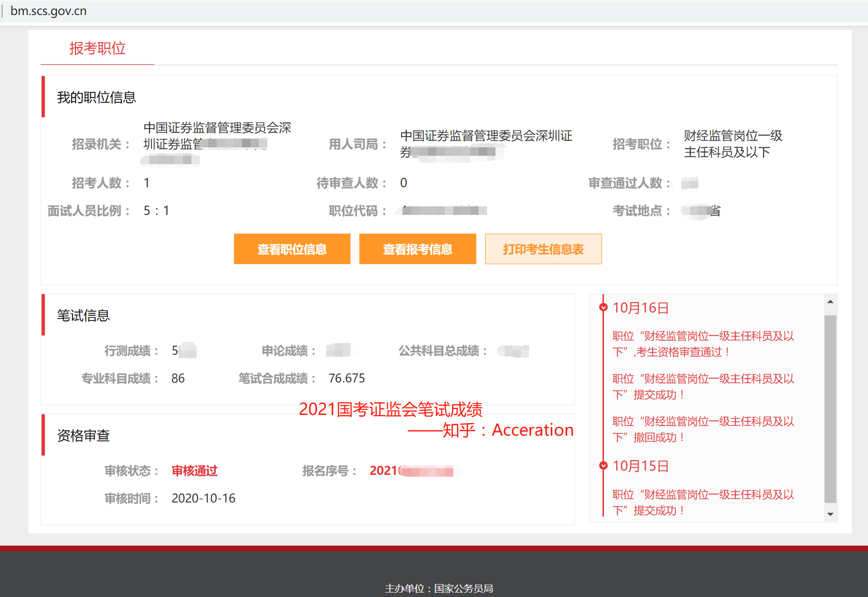Image resolution: width=868 pixels, height=597 pixels.
Task: Click the 笔试信息 section heading
Action: [83, 315]
